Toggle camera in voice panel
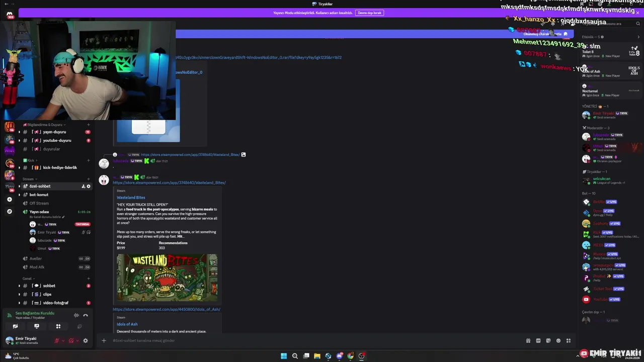 (15, 326)
